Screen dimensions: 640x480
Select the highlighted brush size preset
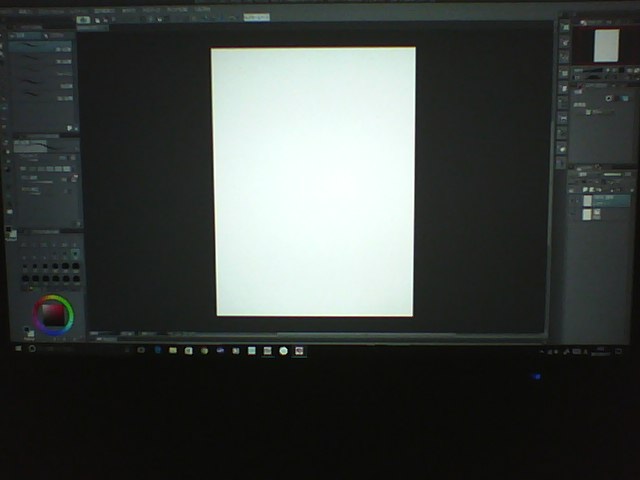[73, 255]
